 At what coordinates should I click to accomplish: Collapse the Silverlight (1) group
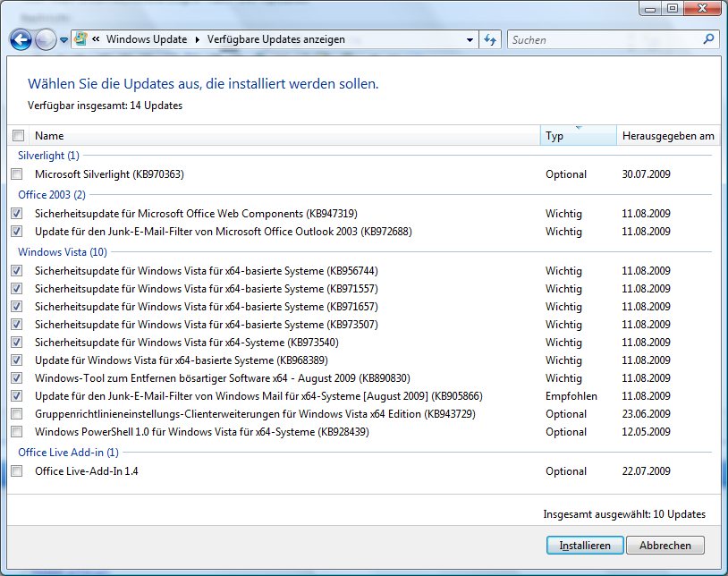click(48, 156)
